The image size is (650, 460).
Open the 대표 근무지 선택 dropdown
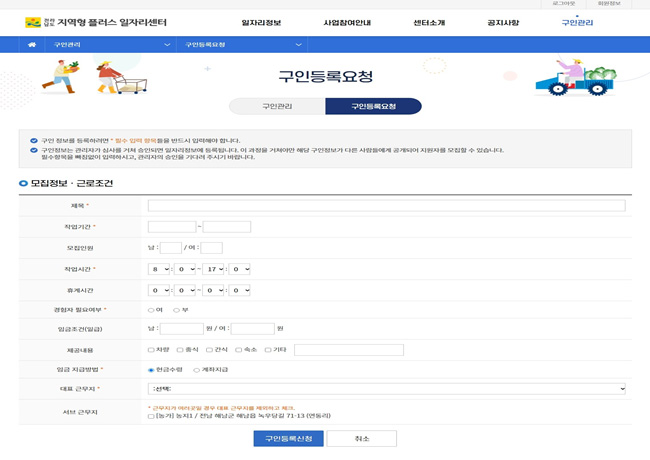pyautogui.click(x=386, y=389)
